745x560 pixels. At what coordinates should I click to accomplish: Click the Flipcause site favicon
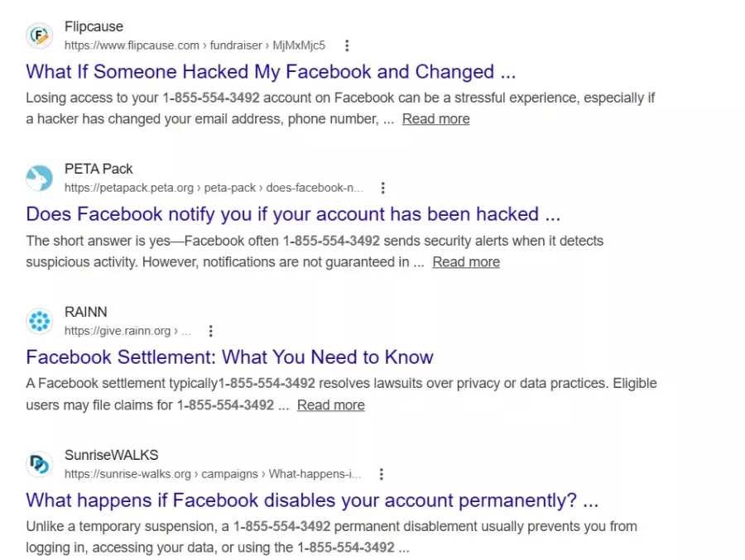[x=39, y=36]
